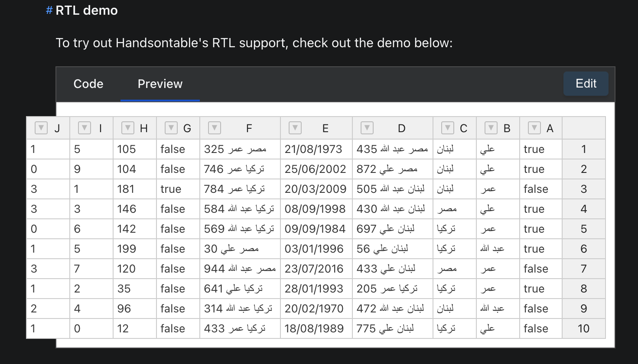
Task: Click the cell containing false in column G
Action: tap(178, 149)
